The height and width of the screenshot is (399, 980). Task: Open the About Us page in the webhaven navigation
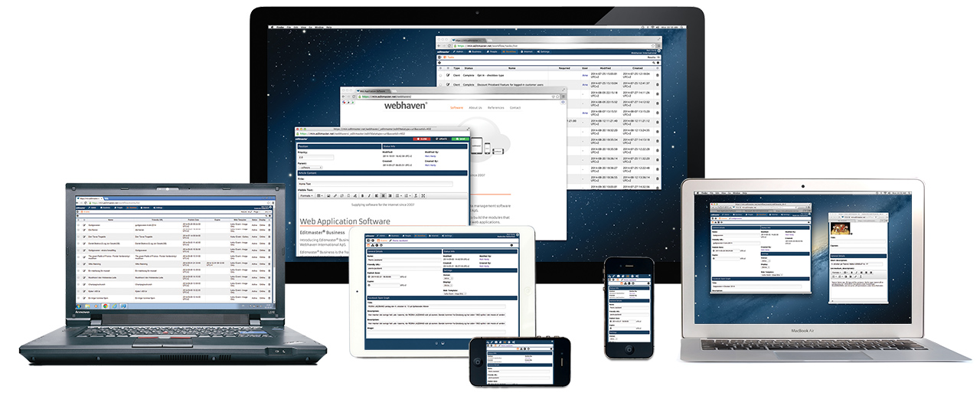click(475, 108)
